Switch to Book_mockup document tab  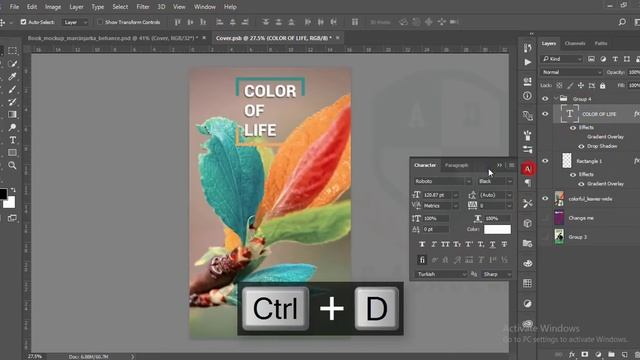click(112, 38)
